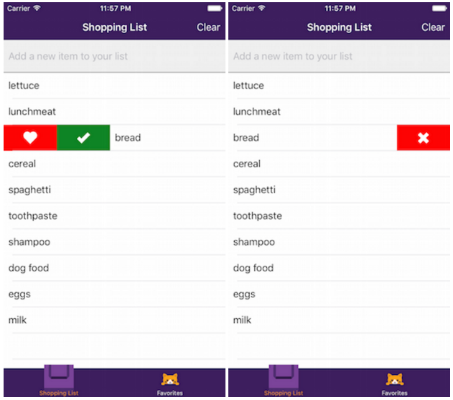Focus the add new item field on left
453x400 pixels.
(114, 56)
